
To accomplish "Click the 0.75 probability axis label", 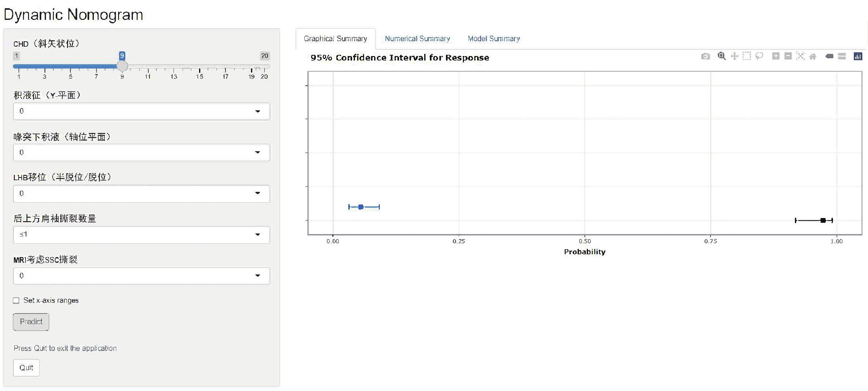I will click(x=711, y=241).
